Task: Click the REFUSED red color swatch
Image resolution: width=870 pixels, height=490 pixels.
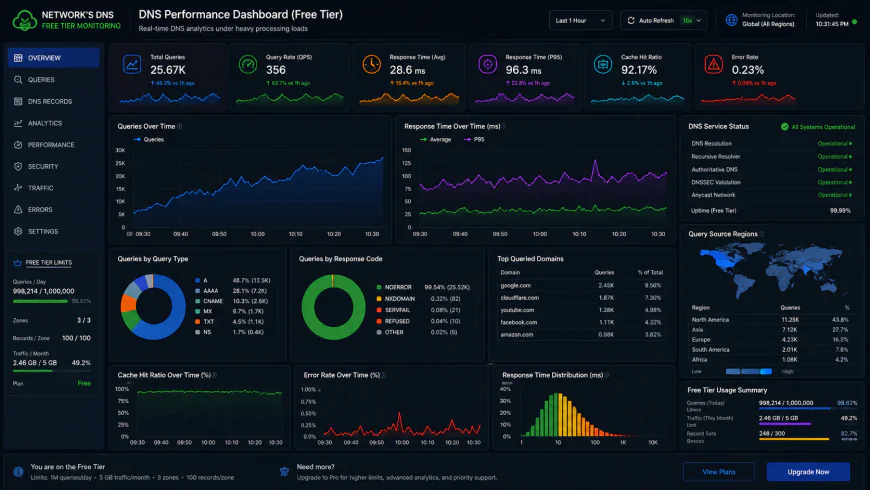Action: coord(379,321)
